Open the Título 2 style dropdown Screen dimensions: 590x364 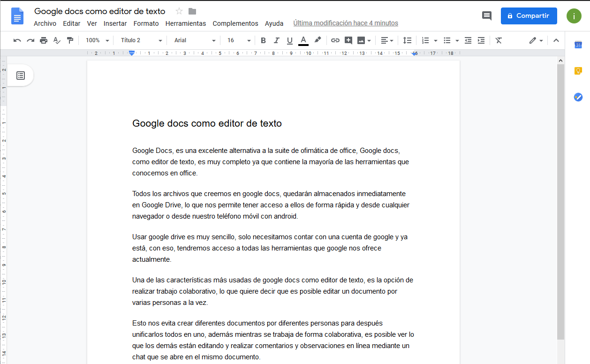(141, 40)
